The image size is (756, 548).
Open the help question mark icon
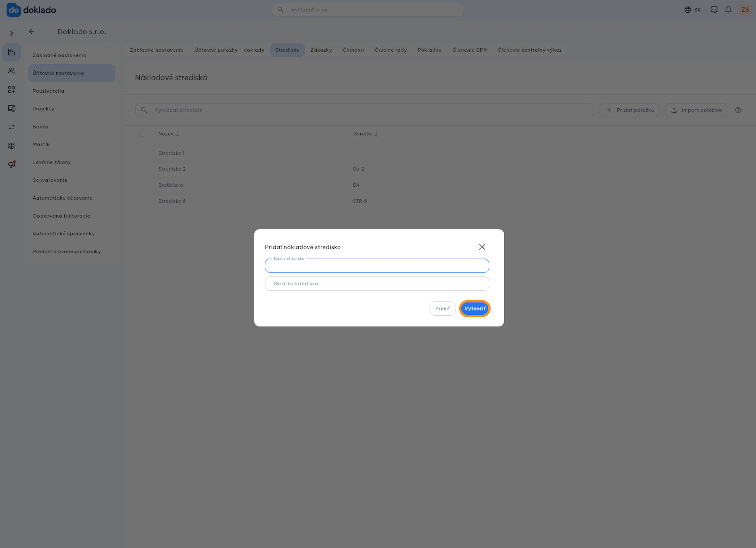pos(738,110)
